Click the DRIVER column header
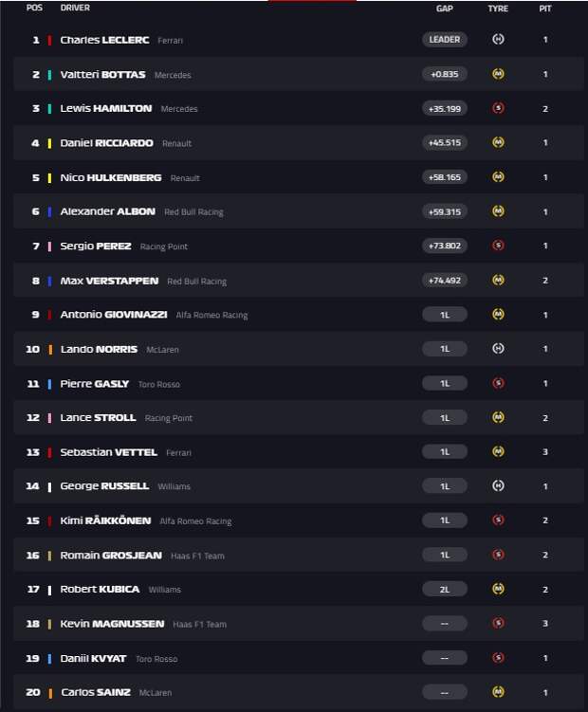The width and height of the screenshot is (588, 712). (x=75, y=8)
